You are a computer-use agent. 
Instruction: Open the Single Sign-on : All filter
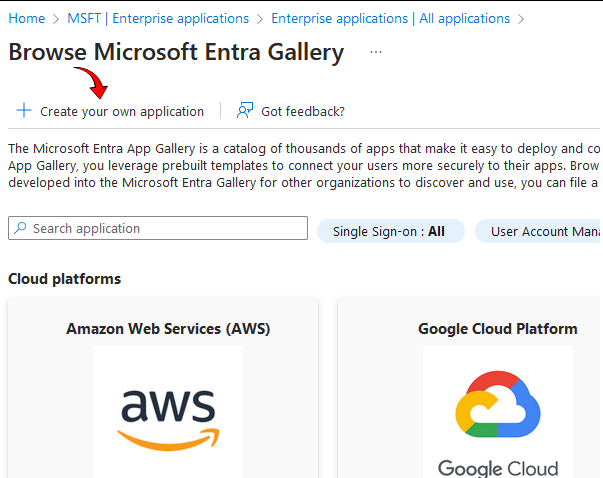(391, 231)
